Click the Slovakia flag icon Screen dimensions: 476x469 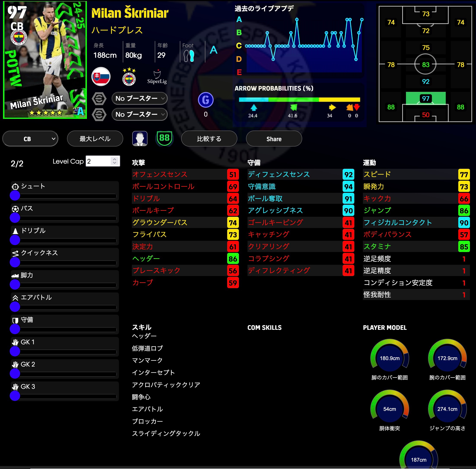click(x=101, y=77)
